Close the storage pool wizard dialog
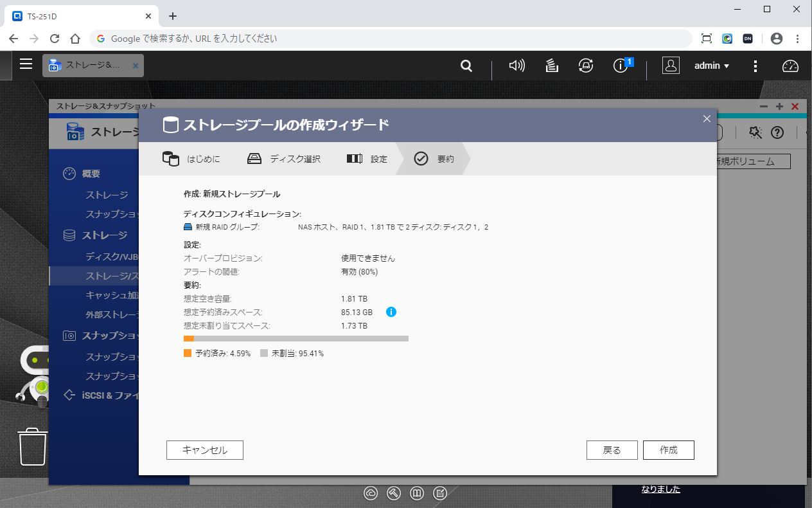 [707, 119]
